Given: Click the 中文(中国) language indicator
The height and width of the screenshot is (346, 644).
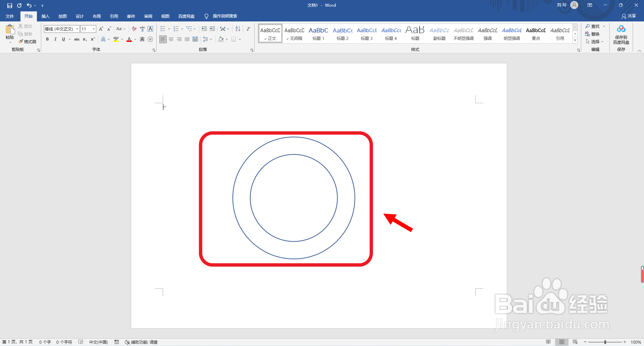Looking at the screenshot, I should (x=98, y=342).
